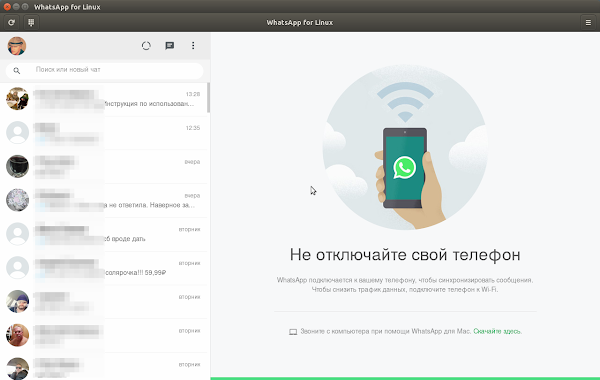Open your profile avatar picture
The height and width of the screenshot is (380, 600).
coord(17,46)
